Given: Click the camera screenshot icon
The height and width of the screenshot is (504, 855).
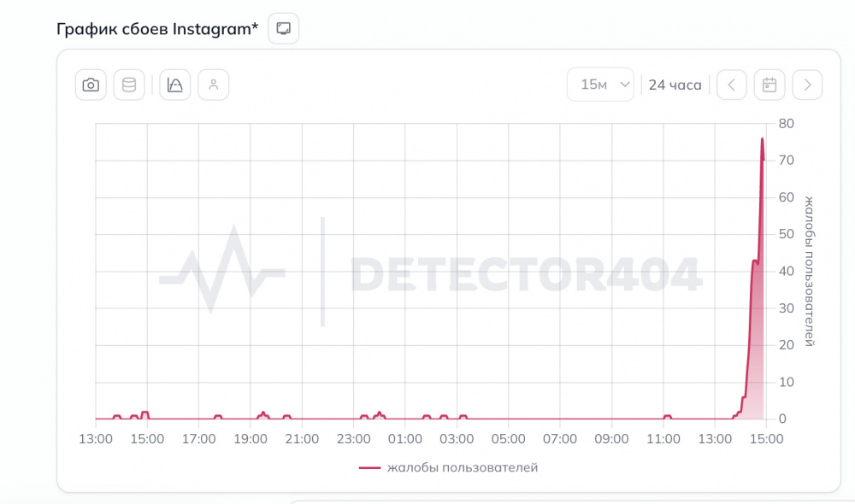Looking at the screenshot, I should click(91, 85).
